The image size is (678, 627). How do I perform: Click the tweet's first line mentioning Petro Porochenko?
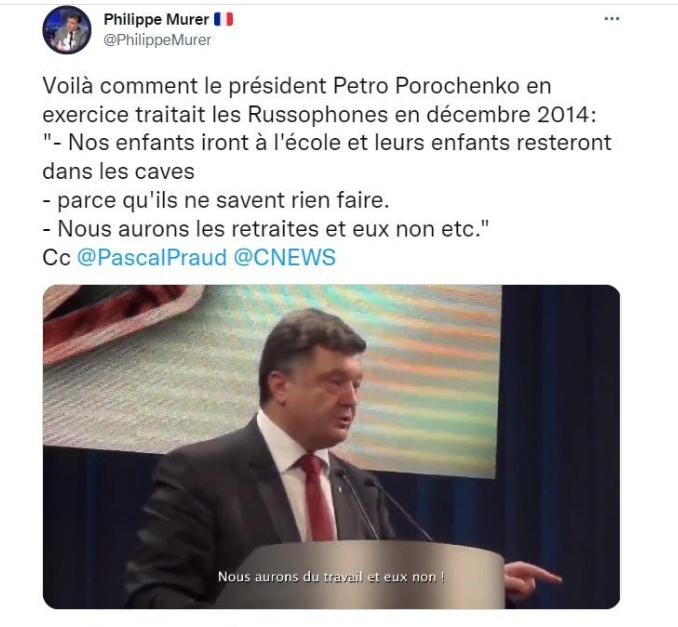pyautogui.click(x=297, y=86)
